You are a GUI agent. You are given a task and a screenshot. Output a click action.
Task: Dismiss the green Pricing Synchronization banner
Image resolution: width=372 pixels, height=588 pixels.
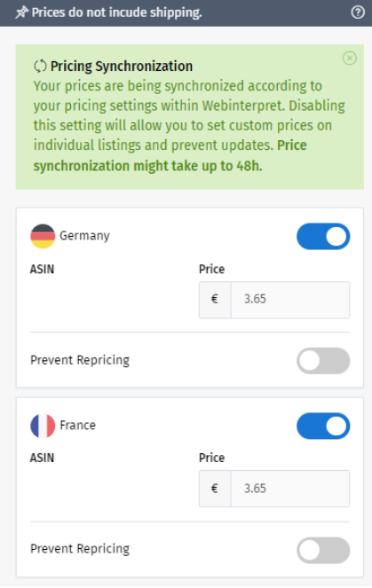coord(350,59)
